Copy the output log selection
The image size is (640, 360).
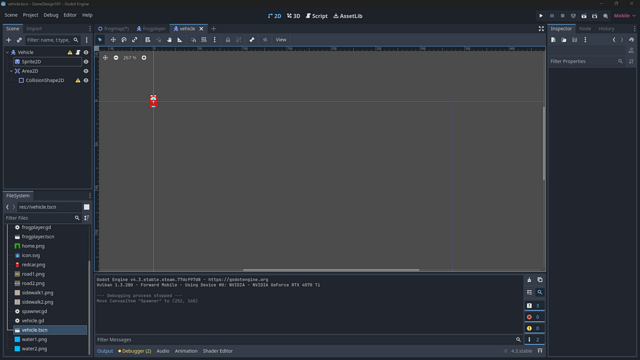pos(540,280)
